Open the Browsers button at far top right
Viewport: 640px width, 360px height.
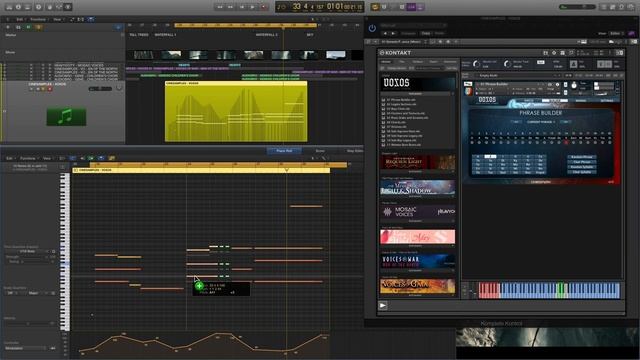click(x=631, y=7)
